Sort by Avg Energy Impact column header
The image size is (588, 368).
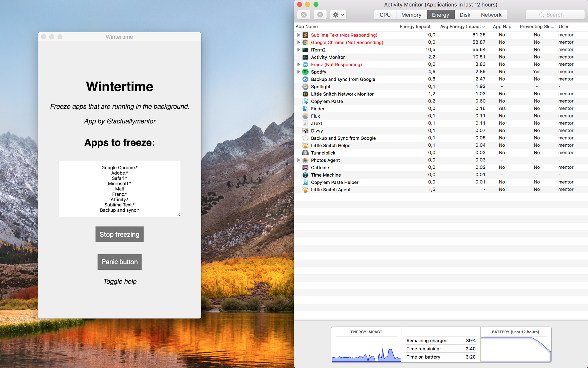[x=461, y=26]
